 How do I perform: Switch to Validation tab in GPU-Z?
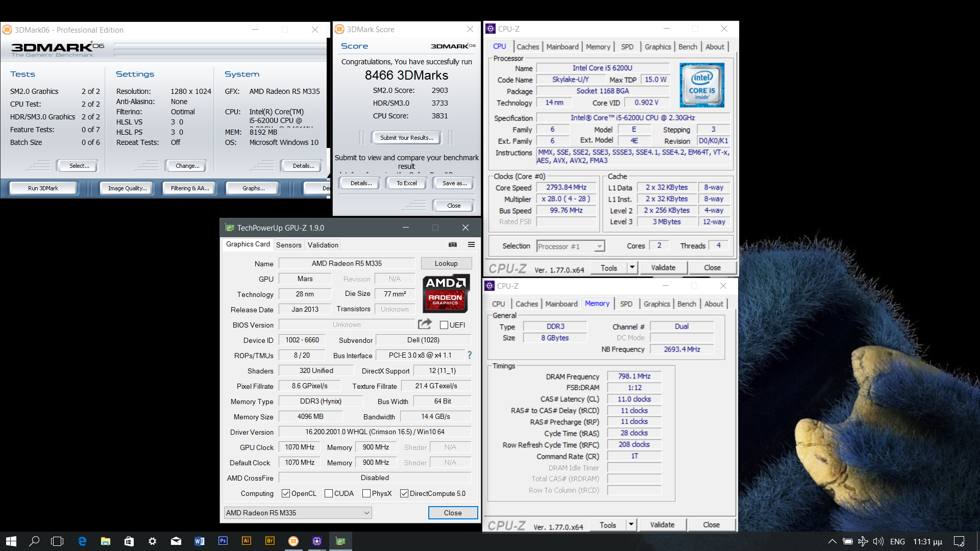click(x=323, y=245)
